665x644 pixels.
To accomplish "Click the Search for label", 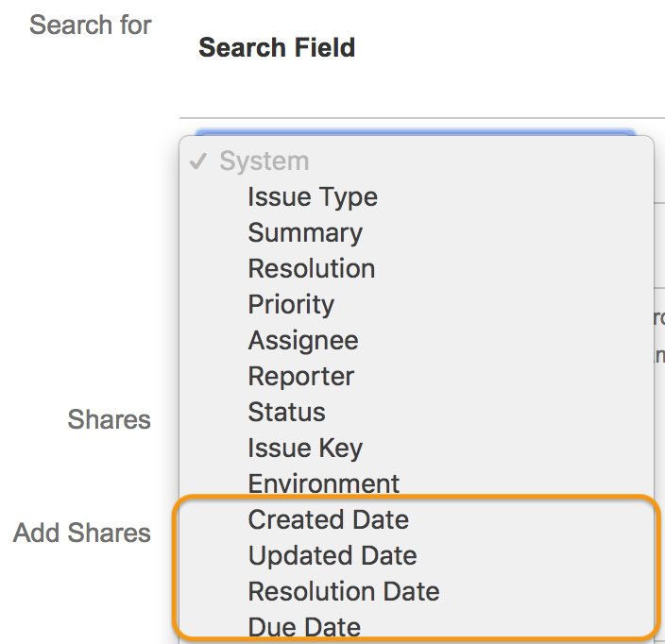I will click(x=90, y=25).
